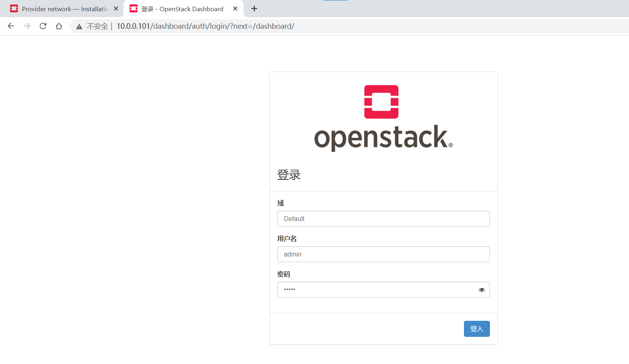Screen dimensions: 629x364
Task: Select the OpenStack Dashboard login tab
Action: (x=183, y=9)
